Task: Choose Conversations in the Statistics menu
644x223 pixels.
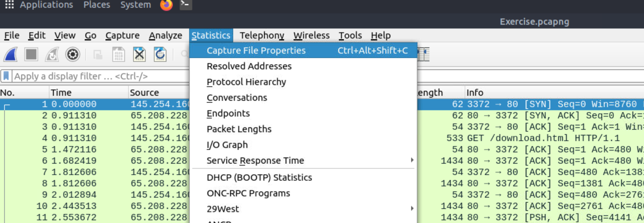Action: click(x=237, y=98)
